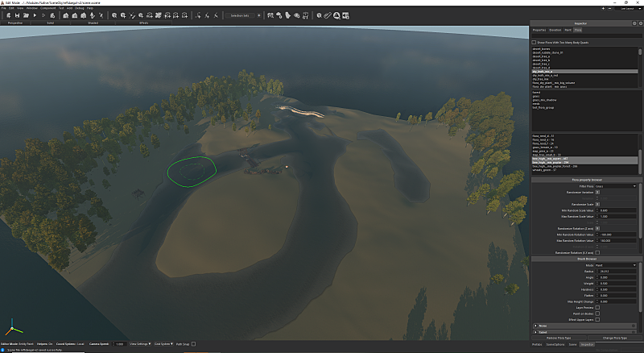644x353 pixels.
Task: Open the File menu
Action: (4, 8)
